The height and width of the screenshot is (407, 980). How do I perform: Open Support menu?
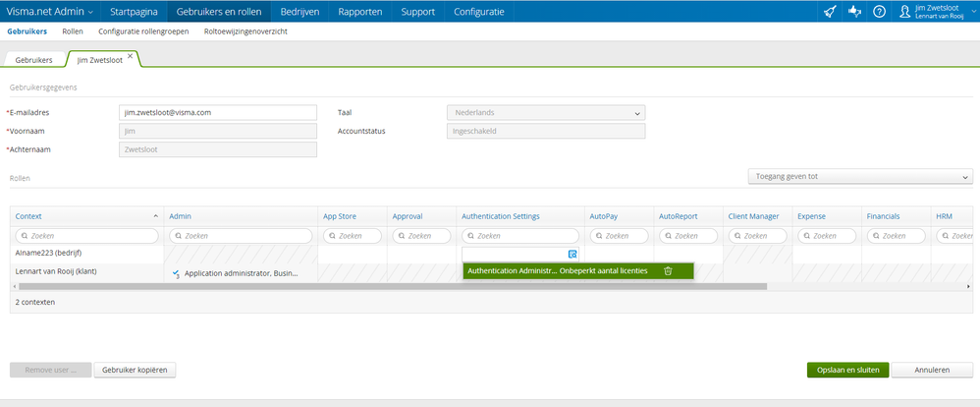tap(418, 11)
